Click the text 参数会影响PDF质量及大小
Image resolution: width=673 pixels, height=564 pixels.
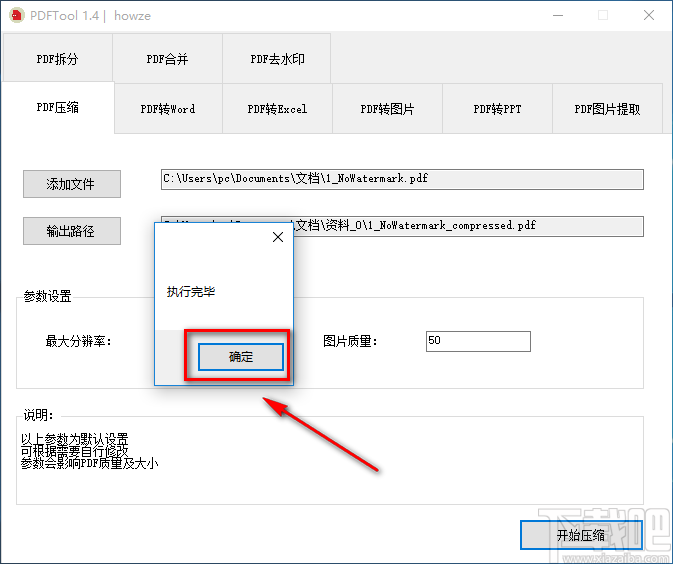[89, 463]
